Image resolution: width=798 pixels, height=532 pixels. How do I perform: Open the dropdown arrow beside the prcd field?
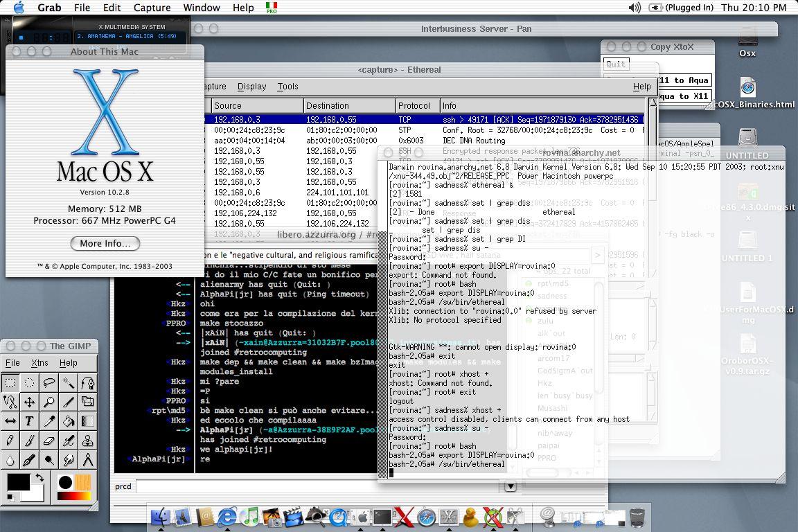tap(511, 487)
